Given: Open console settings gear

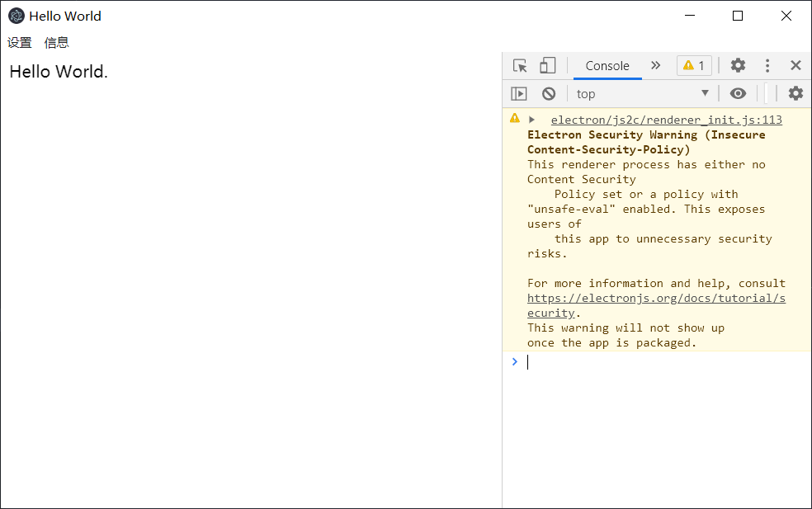Looking at the screenshot, I should point(795,93).
